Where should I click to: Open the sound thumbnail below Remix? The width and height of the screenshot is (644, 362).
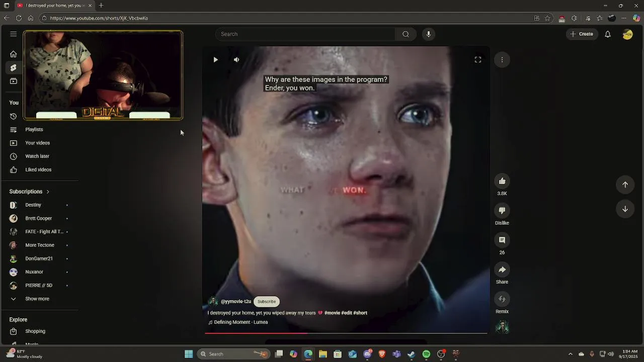click(x=502, y=327)
